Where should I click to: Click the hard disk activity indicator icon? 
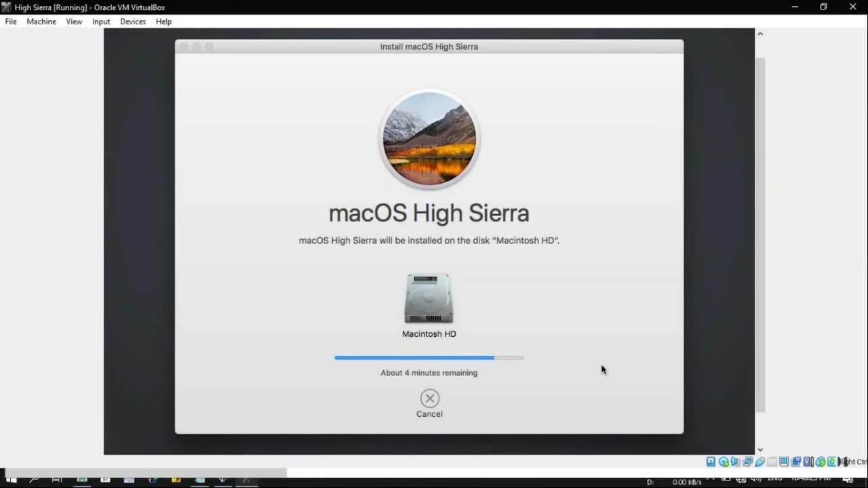711,462
